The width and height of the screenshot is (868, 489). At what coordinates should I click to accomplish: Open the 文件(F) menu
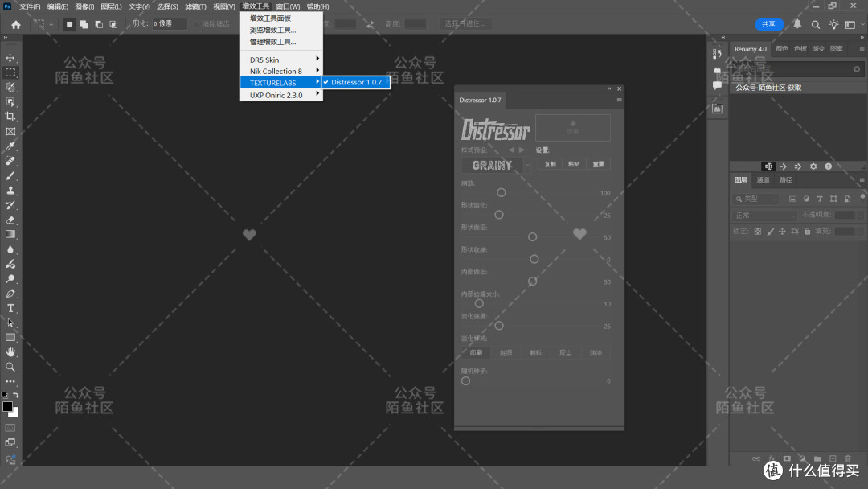pyautogui.click(x=30, y=6)
